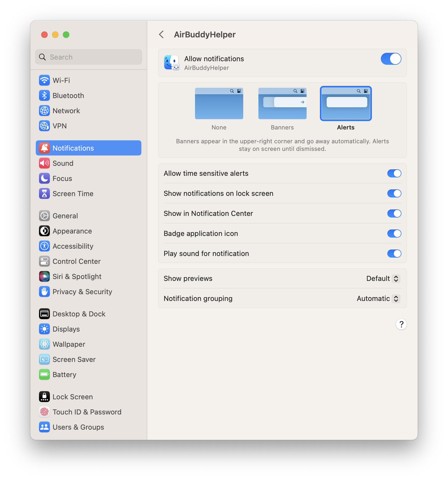Open Screen Time hourglass icon
The image size is (448, 480).
pos(44,193)
